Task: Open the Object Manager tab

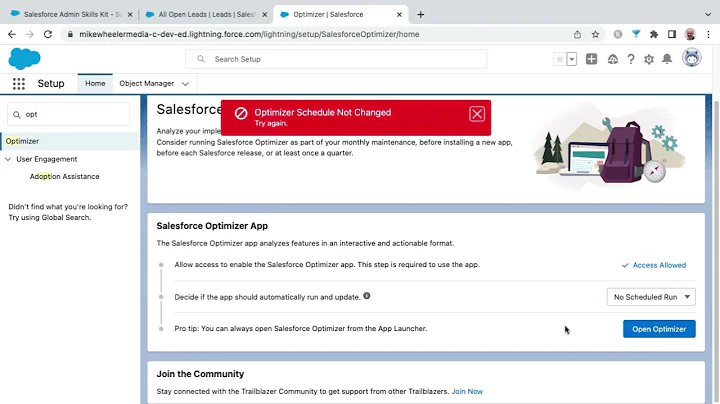Action: pyautogui.click(x=146, y=84)
